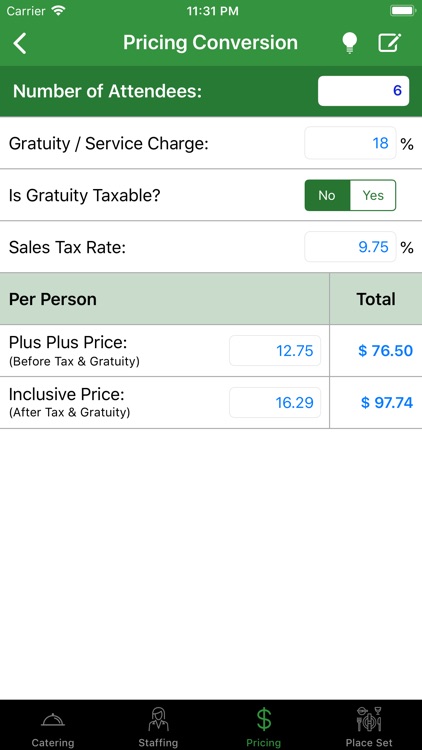This screenshot has width=422, height=750.
Task: Set gratuity taxable to No
Action: 327,195
